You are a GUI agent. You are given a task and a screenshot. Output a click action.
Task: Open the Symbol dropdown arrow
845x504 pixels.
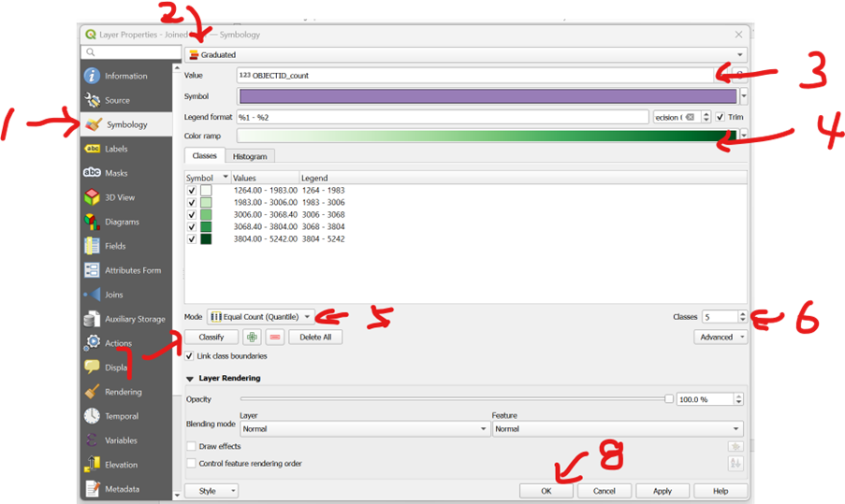tap(744, 96)
